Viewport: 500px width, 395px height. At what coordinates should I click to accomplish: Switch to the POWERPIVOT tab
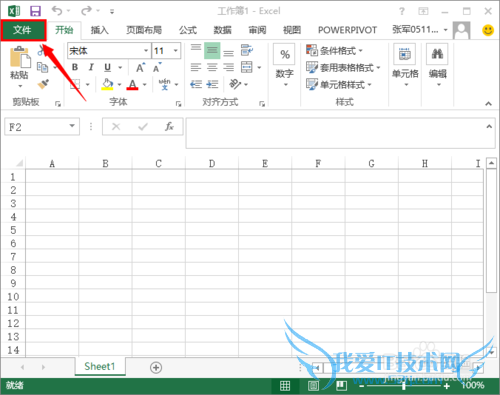(x=347, y=30)
